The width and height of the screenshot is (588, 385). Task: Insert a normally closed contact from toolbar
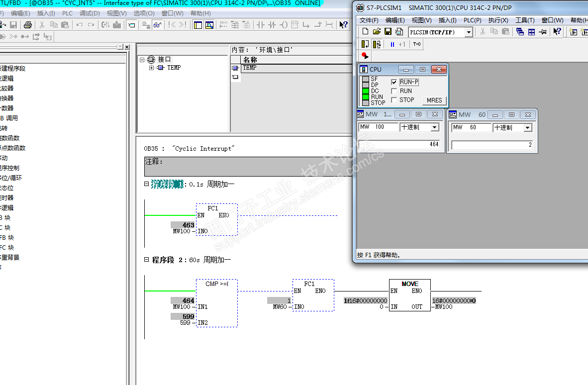pyautogui.click(x=272, y=25)
